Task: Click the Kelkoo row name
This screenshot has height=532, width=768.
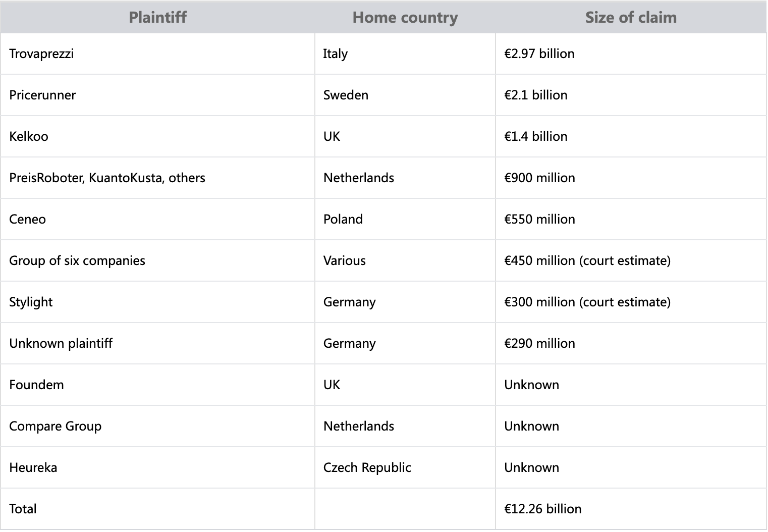Action: 29,137
